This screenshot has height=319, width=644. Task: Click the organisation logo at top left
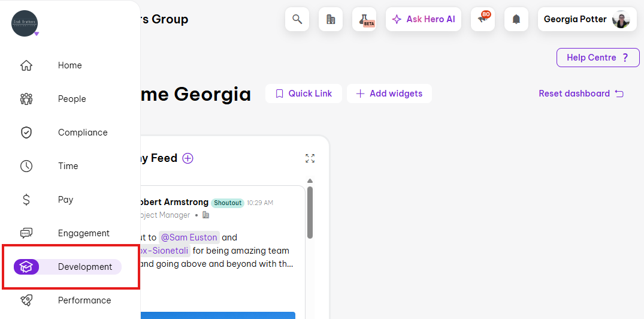tap(25, 23)
